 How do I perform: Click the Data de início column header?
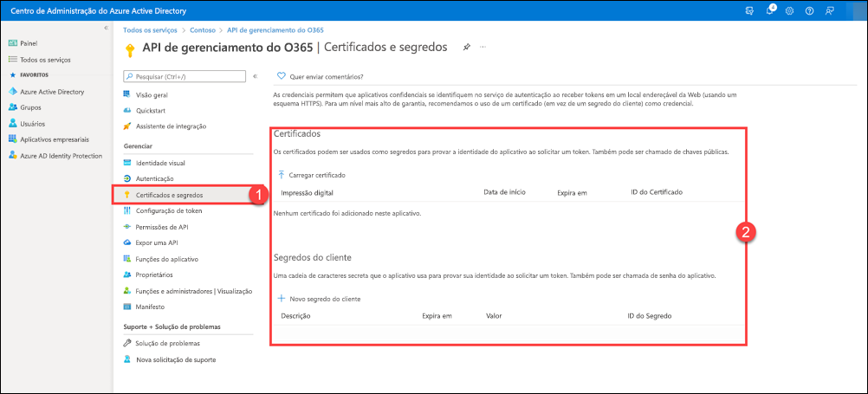pyautogui.click(x=504, y=192)
